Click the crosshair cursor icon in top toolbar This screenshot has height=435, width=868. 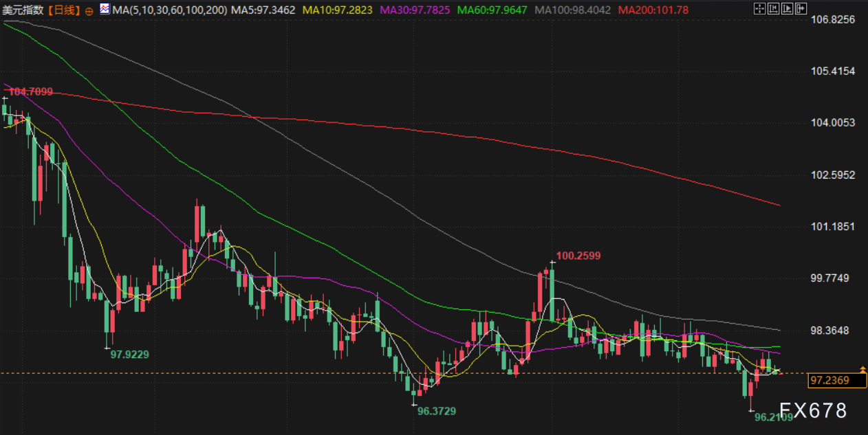click(x=759, y=9)
